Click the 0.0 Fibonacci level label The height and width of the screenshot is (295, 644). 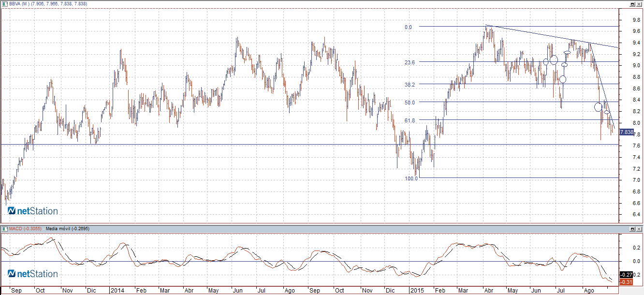point(408,27)
